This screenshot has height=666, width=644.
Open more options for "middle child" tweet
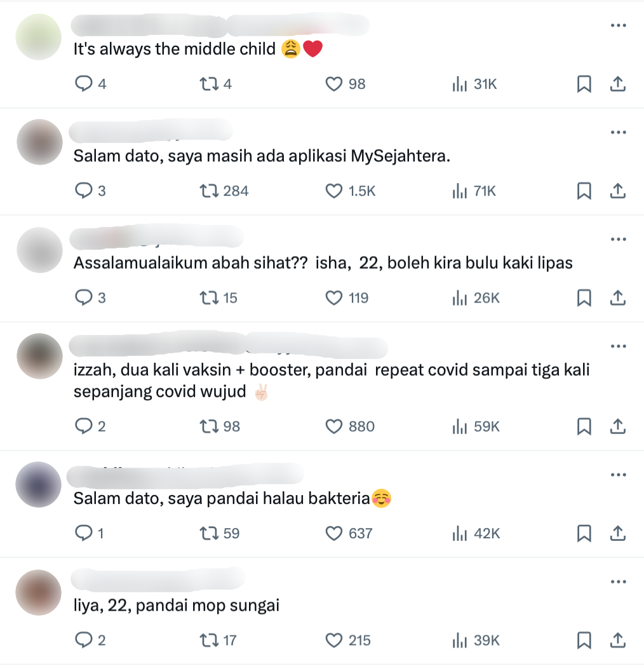click(618, 25)
